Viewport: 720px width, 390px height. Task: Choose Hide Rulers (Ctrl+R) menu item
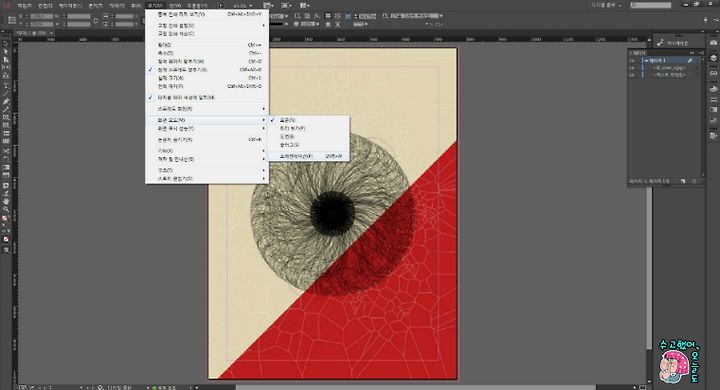point(207,140)
